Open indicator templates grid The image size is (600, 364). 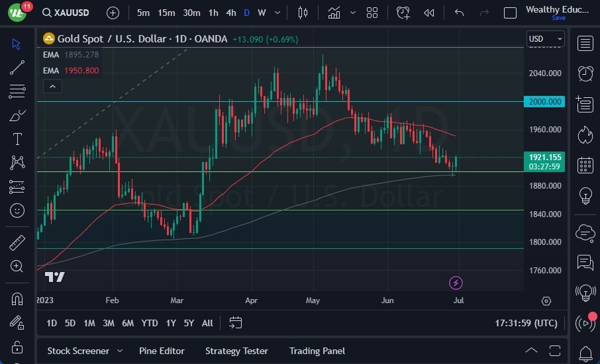372,13
